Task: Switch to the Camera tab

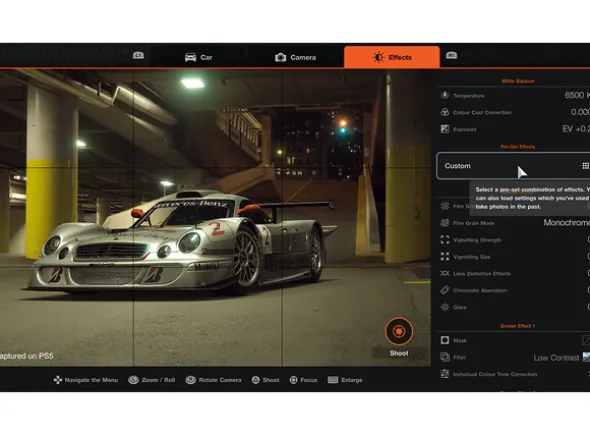Action: click(295, 57)
